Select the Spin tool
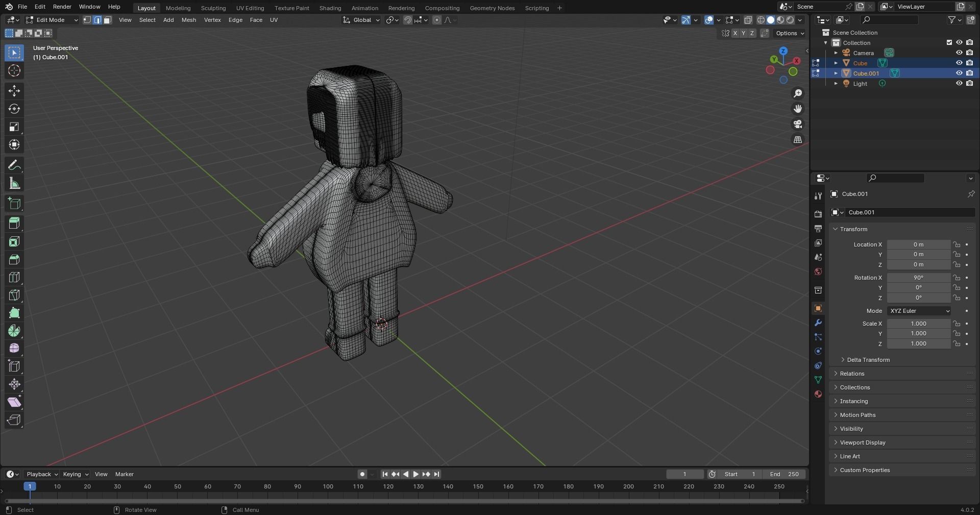 14,331
